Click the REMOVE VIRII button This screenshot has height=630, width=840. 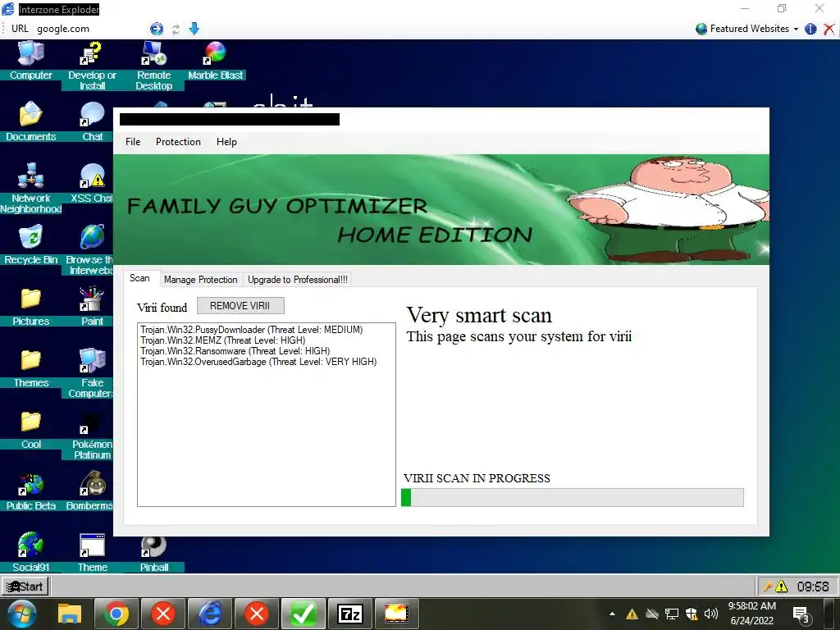pyautogui.click(x=240, y=306)
